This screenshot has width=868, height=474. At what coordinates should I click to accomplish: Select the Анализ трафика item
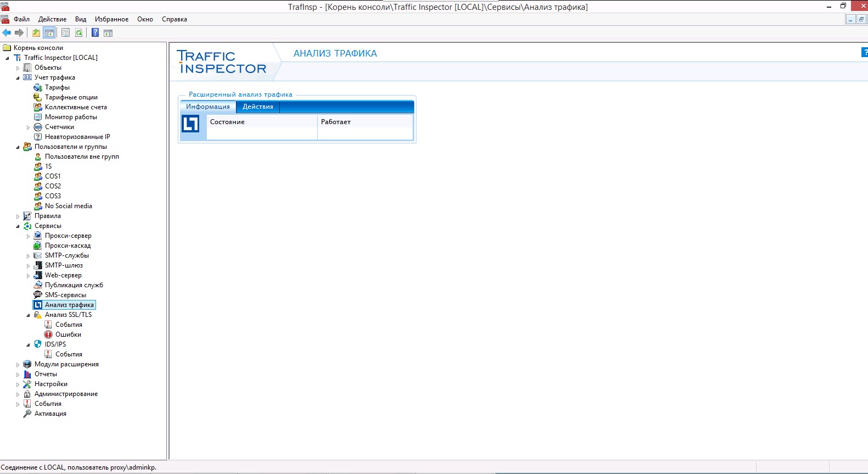click(69, 305)
